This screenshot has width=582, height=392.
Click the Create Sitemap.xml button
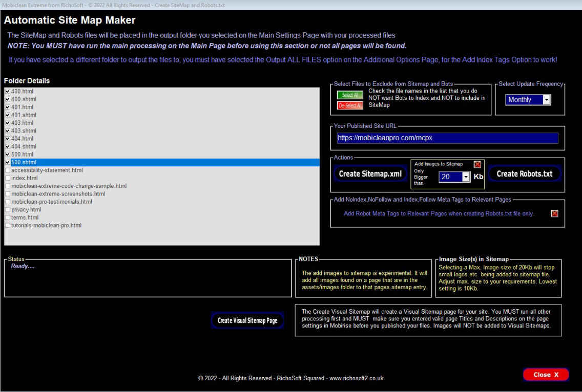coord(370,174)
